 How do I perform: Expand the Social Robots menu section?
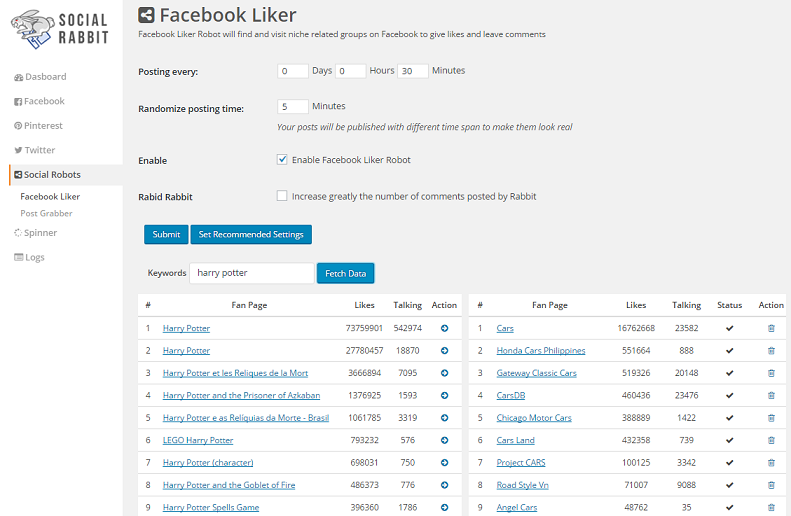click(x=52, y=175)
